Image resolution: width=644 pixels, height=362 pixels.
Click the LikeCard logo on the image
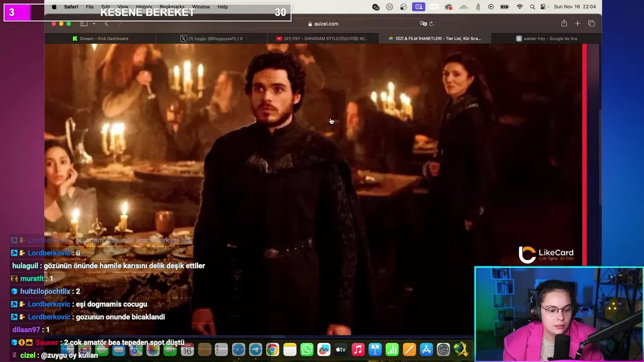pyautogui.click(x=546, y=255)
